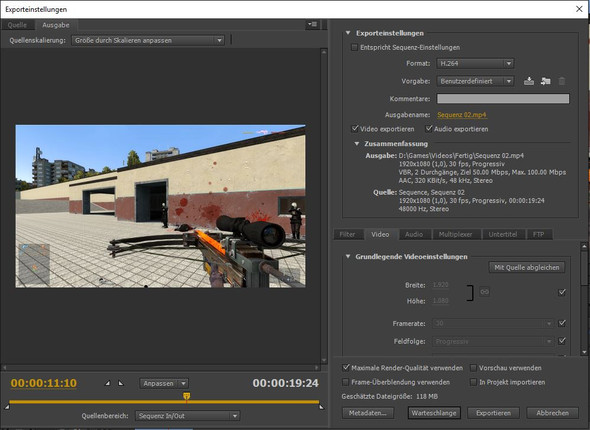The image size is (590, 430).
Task: Click the video settings scrollbar down arrow
Action: (584, 352)
